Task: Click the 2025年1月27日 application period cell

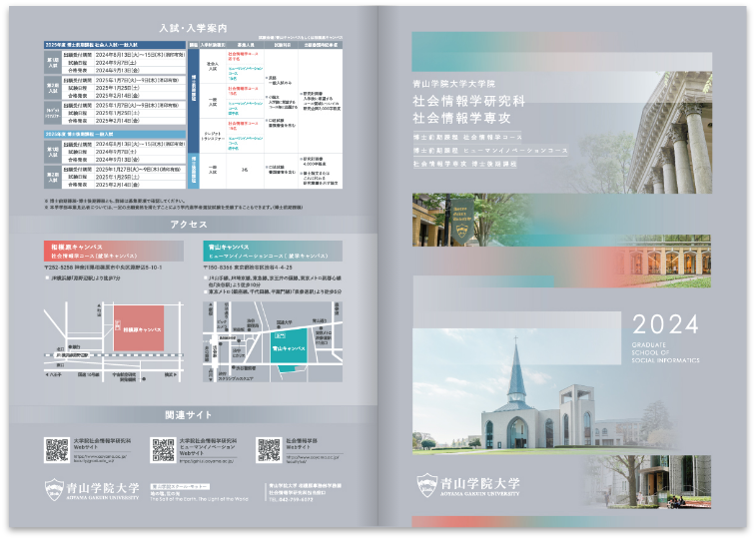Action: (138, 170)
